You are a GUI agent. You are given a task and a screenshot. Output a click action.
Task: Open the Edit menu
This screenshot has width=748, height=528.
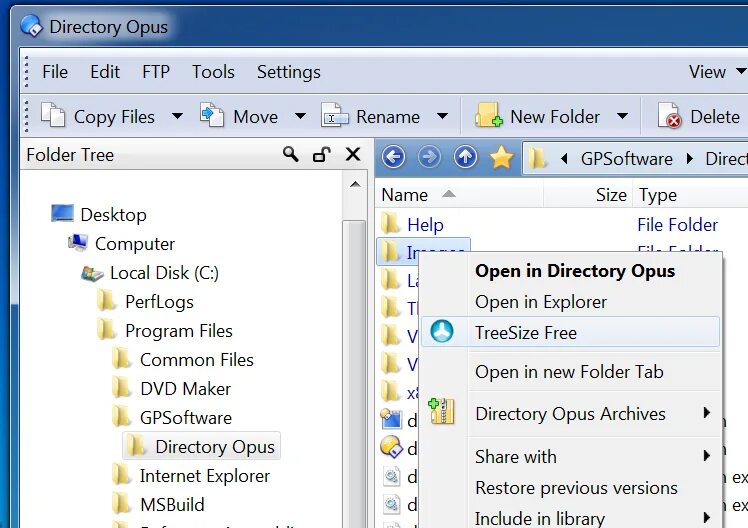(105, 72)
